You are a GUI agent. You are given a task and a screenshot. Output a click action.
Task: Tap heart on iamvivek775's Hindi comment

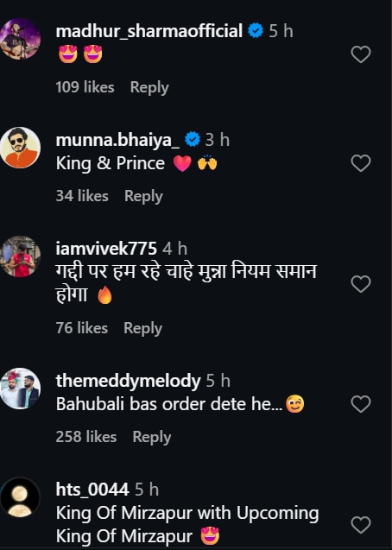coord(361,284)
